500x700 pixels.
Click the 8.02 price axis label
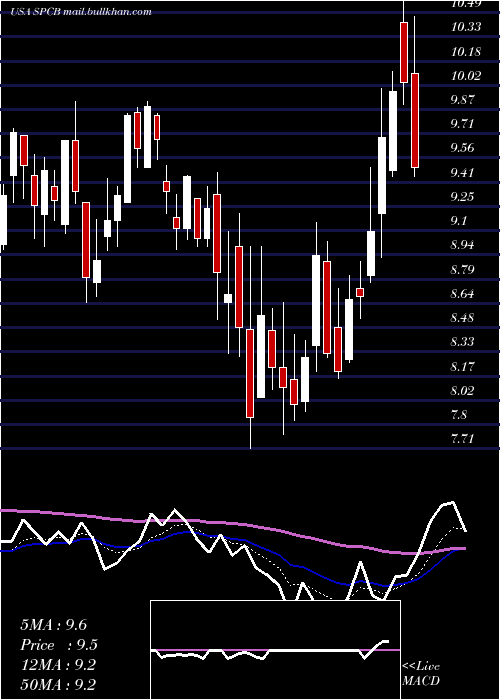click(462, 391)
